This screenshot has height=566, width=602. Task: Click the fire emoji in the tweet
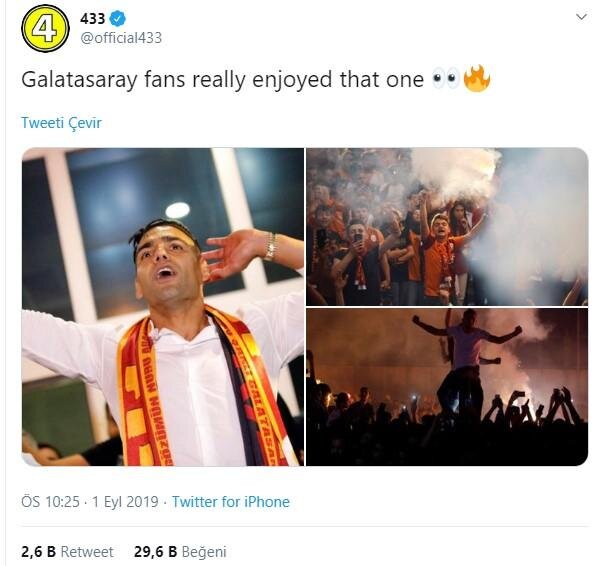coord(477,80)
